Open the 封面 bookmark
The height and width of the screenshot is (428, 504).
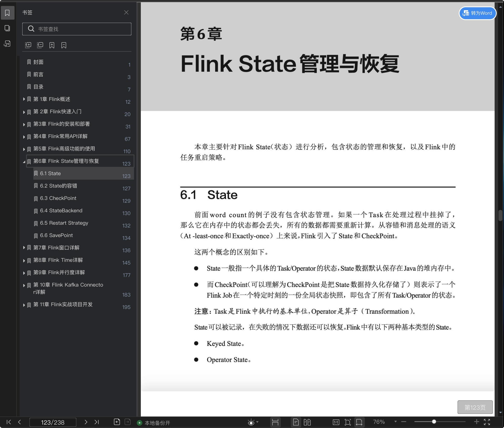38,62
